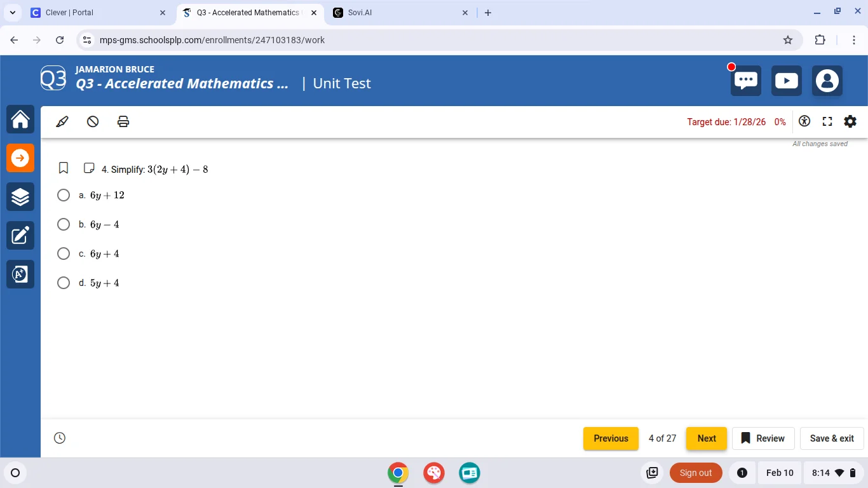The height and width of the screenshot is (488, 868).
Task: Switch to the Clever | Portal tab
Action: [95, 13]
